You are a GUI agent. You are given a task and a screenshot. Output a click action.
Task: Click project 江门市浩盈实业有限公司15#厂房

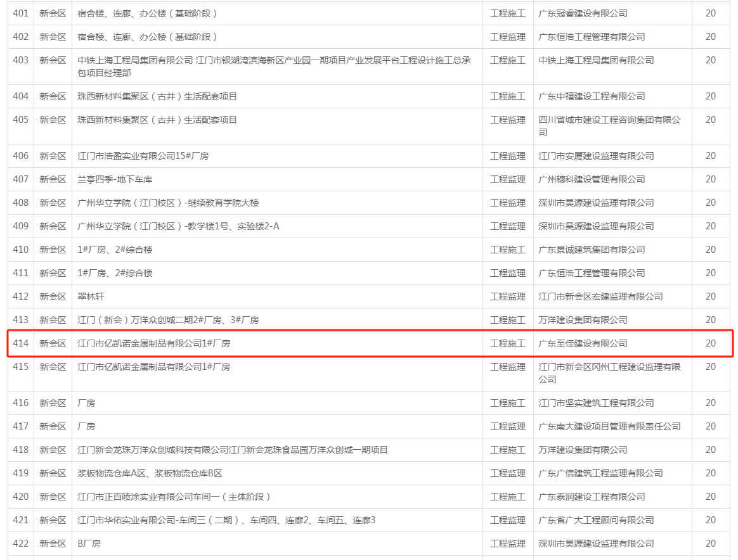click(143, 156)
